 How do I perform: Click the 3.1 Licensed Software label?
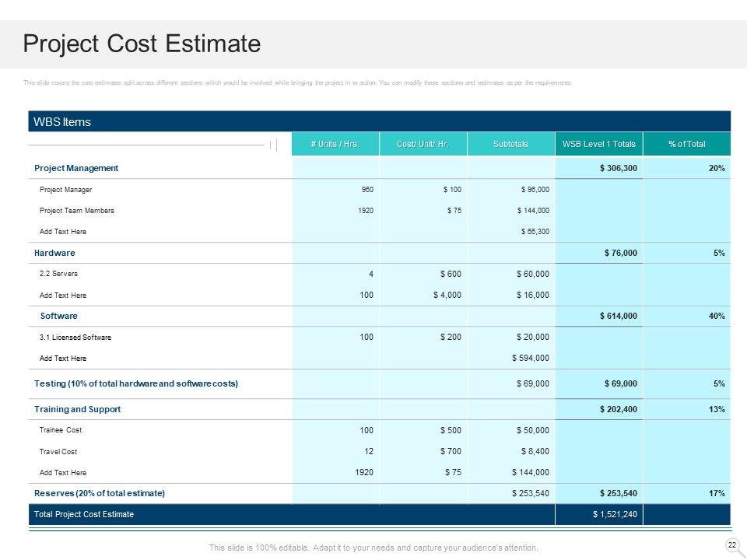pos(75,338)
